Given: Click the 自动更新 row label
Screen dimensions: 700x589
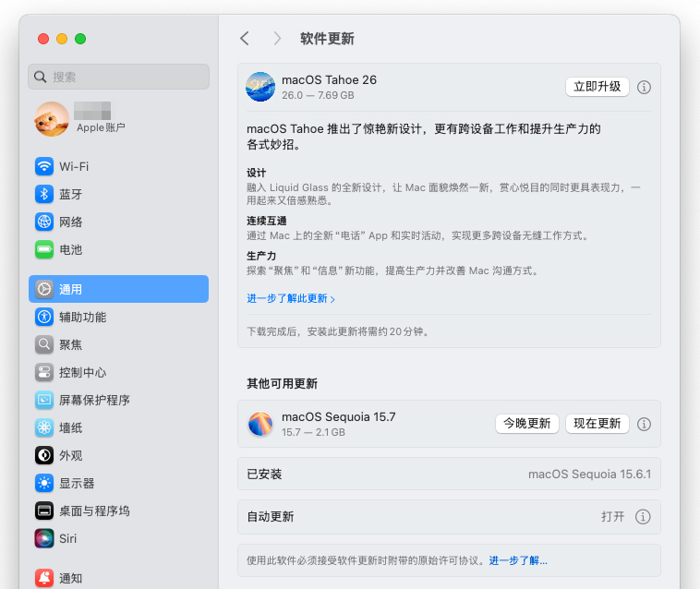Looking at the screenshot, I should 271,517.
